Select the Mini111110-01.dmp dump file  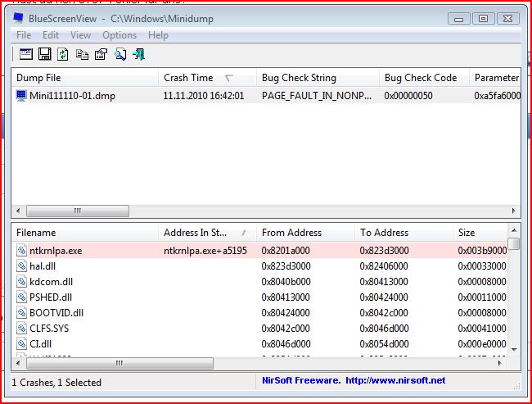click(x=72, y=96)
